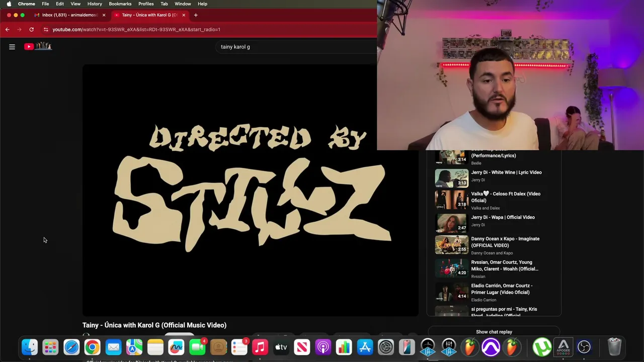644x362 pixels.
Task: Open the Window menu
Action: 183,4
